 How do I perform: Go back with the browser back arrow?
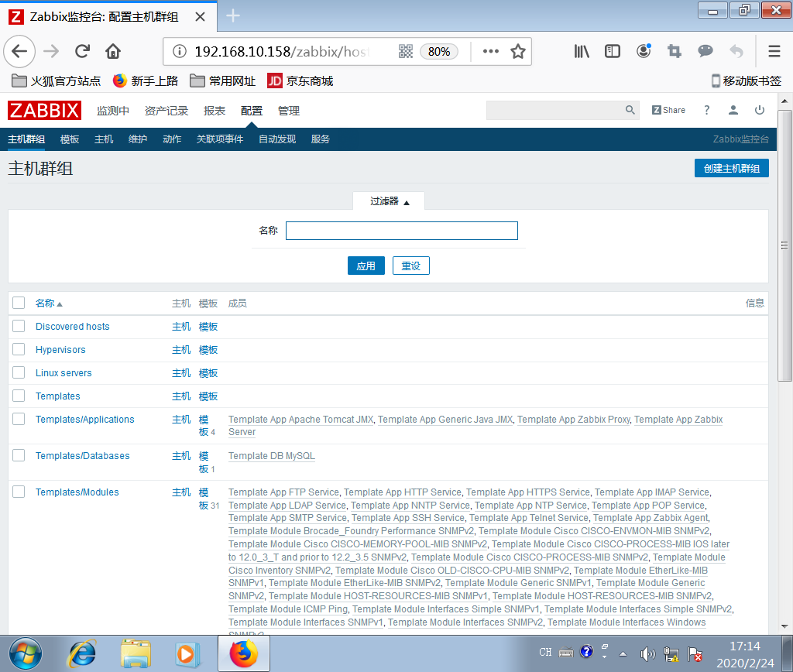click(19, 51)
